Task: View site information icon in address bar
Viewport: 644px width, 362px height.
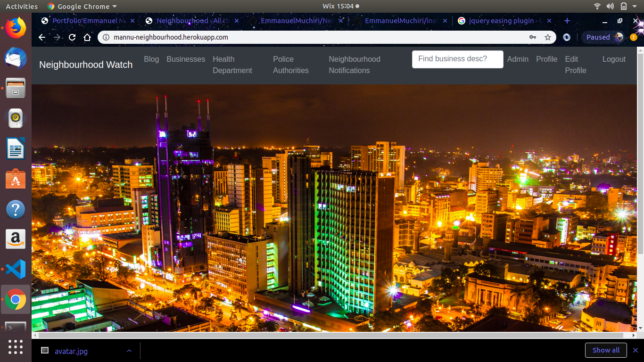Action: (106, 37)
